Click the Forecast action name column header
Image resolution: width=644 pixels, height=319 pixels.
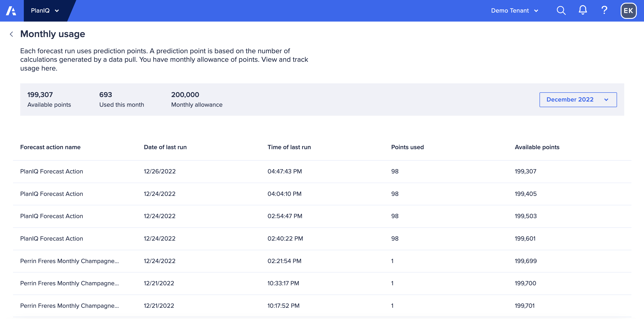pyautogui.click(x=50, y=147)
